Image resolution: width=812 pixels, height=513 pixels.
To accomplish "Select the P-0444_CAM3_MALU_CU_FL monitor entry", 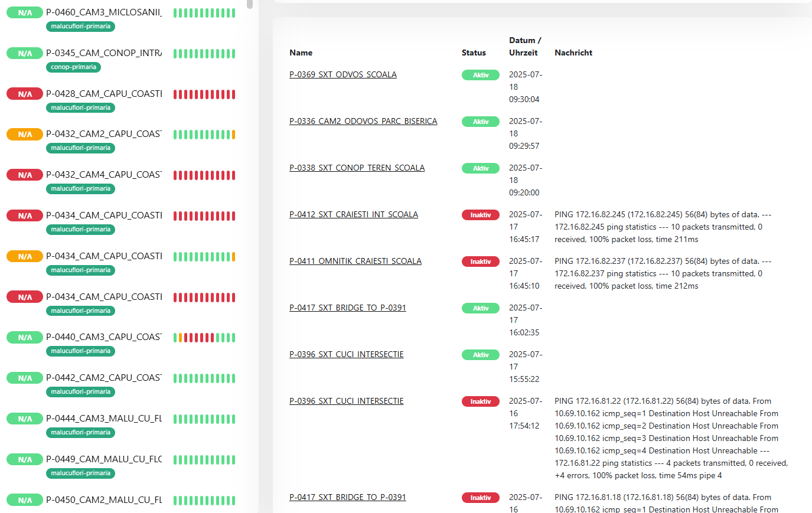I will tap(104, 419).
